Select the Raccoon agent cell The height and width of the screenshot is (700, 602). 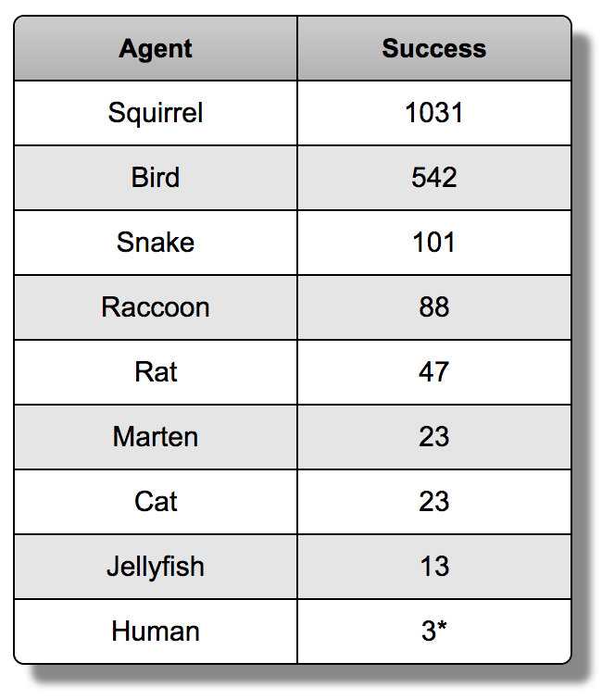pos(156,307)
